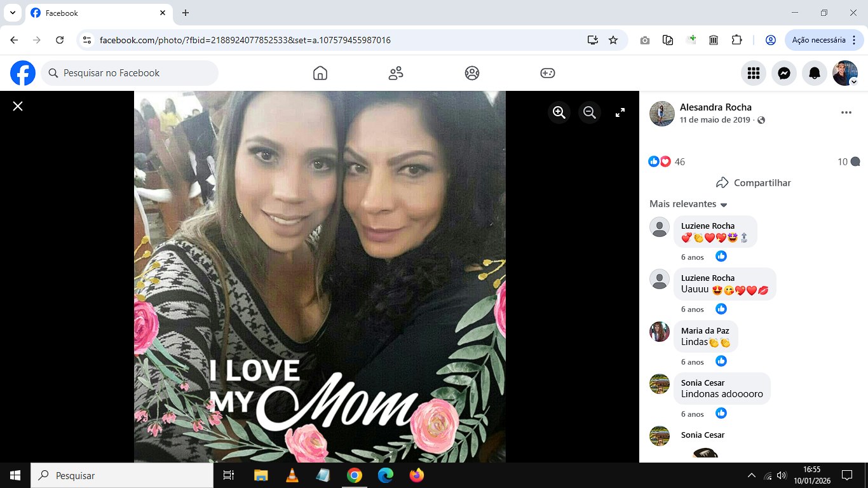868x488 pixels.
Task: Close the photo viewer
Action: [x=18, y=106]
